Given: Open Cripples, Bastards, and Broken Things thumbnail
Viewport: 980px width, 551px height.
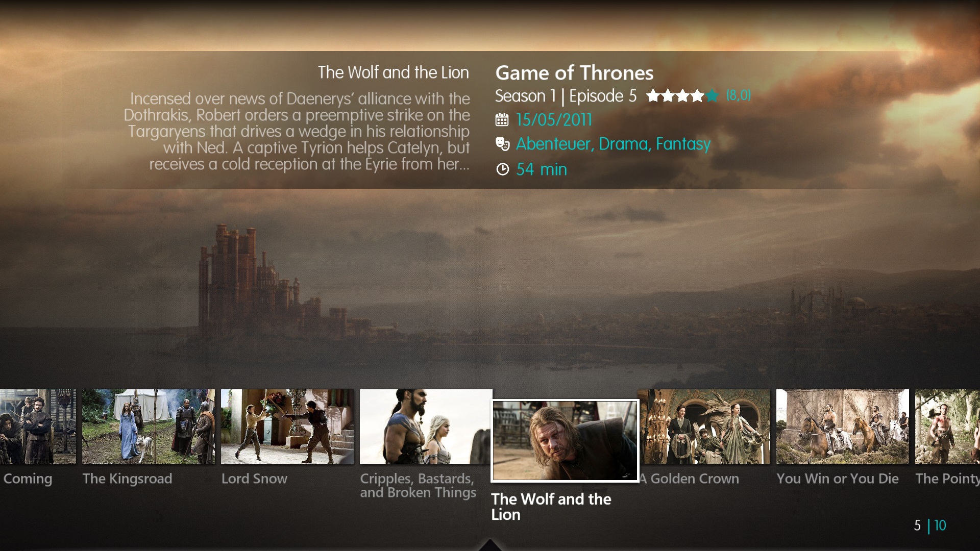Looking at the screenshot, I should click(x=425, y=427).
